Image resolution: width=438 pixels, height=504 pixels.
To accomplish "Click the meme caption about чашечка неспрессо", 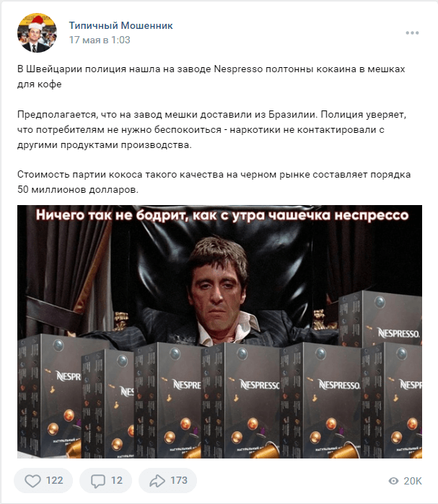I will [x=222, y=214].
